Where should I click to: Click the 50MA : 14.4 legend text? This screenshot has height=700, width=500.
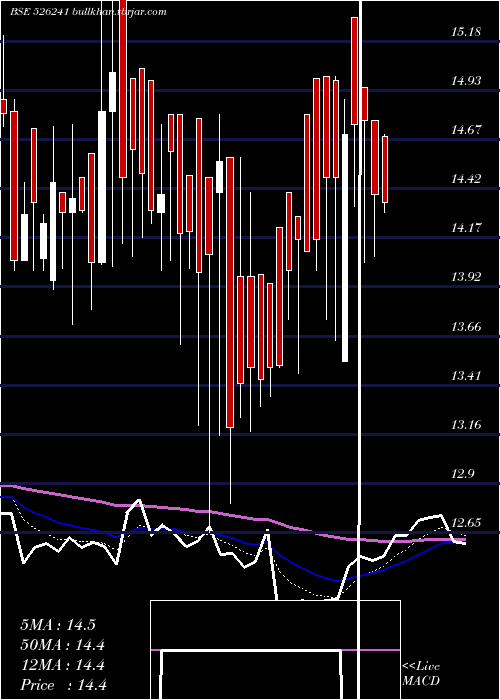62,645
